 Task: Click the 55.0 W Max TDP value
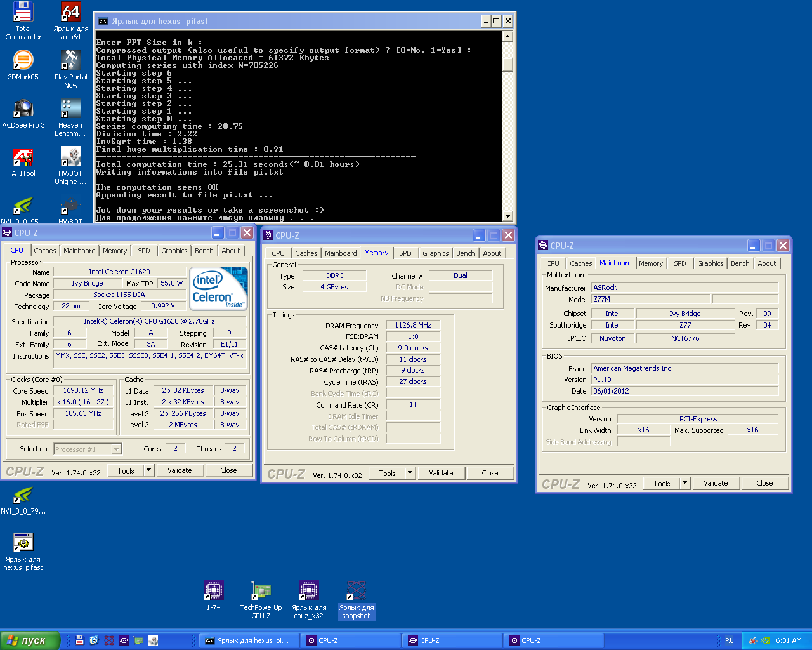click(172, 283)
